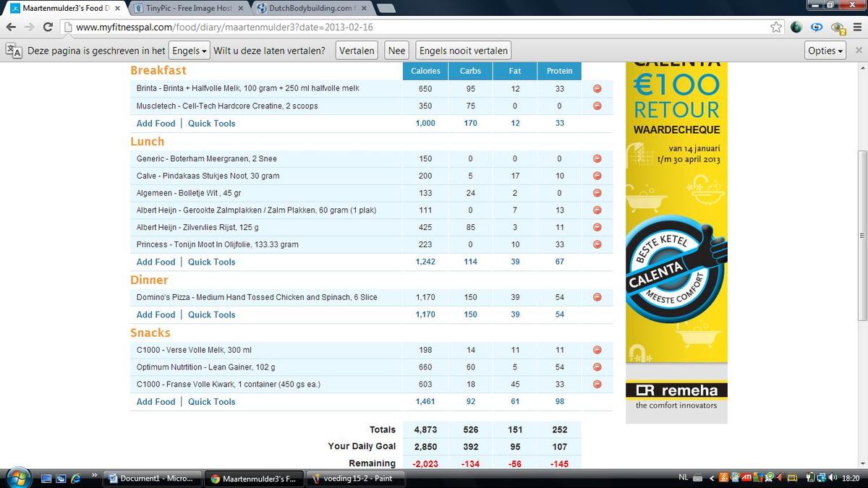Expand the Opties dropdown

click(x=825, y=51)
